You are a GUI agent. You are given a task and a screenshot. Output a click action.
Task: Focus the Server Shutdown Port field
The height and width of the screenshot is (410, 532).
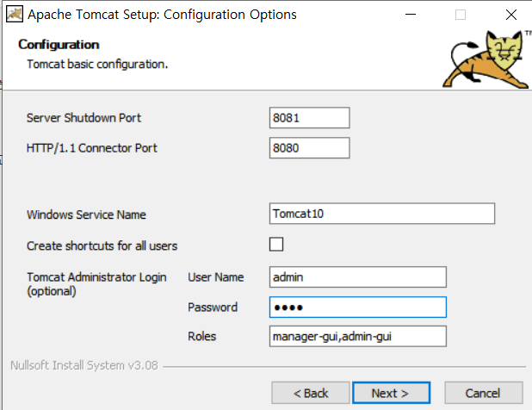[x=309, y=118]
